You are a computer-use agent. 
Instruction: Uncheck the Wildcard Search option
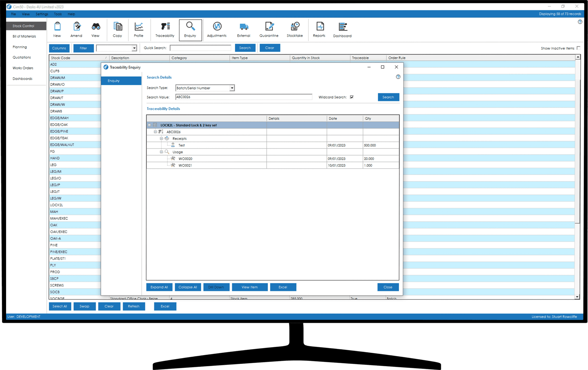click(352, 97)
